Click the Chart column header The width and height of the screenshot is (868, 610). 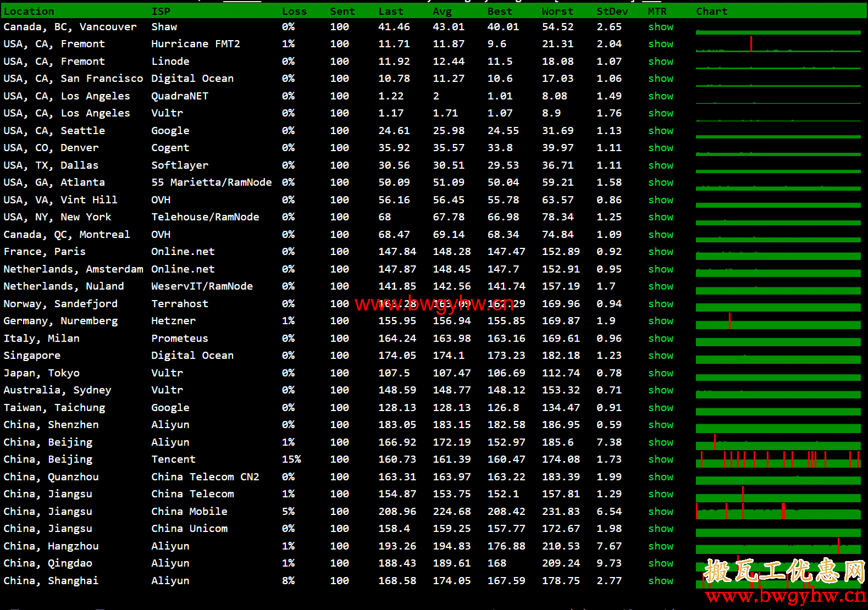711,12
